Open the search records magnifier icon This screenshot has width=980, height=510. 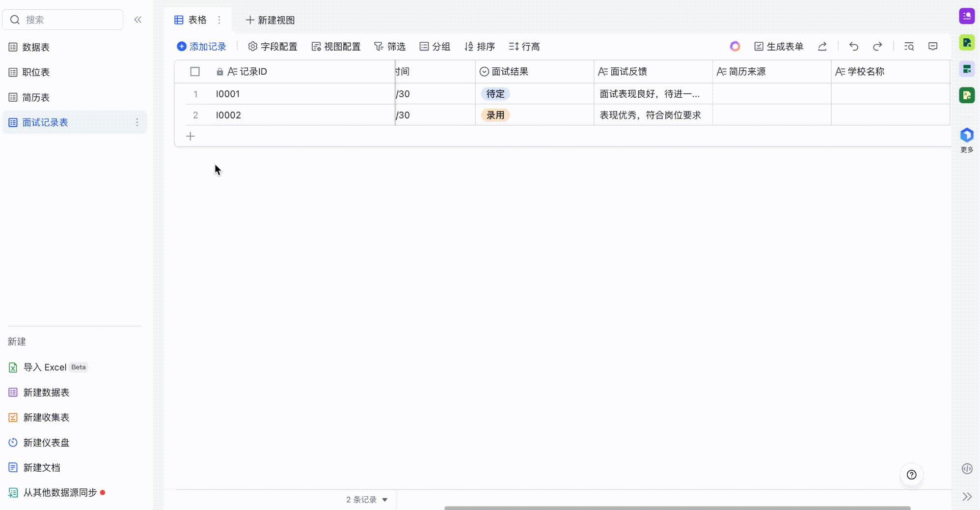point(909,46)
